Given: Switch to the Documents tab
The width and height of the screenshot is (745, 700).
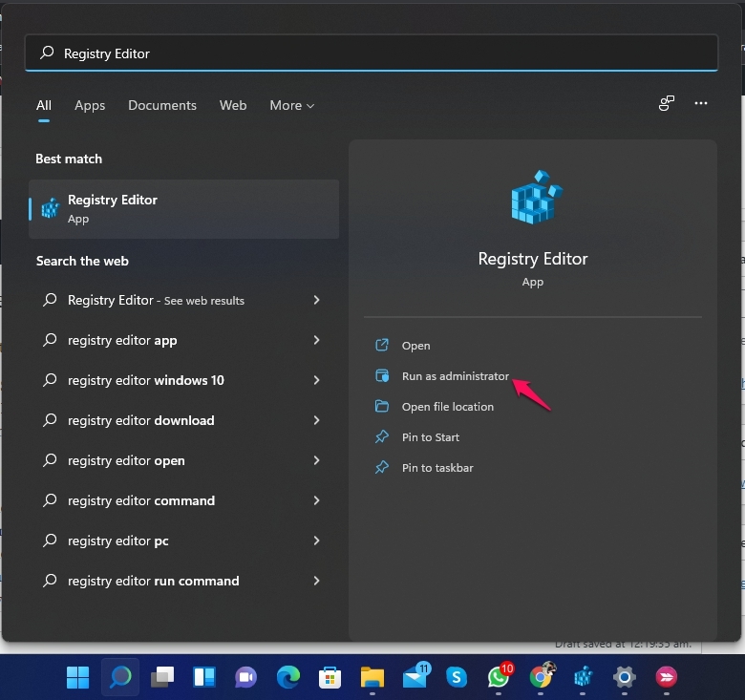Looking at the screenshot, I should point(162,105).
